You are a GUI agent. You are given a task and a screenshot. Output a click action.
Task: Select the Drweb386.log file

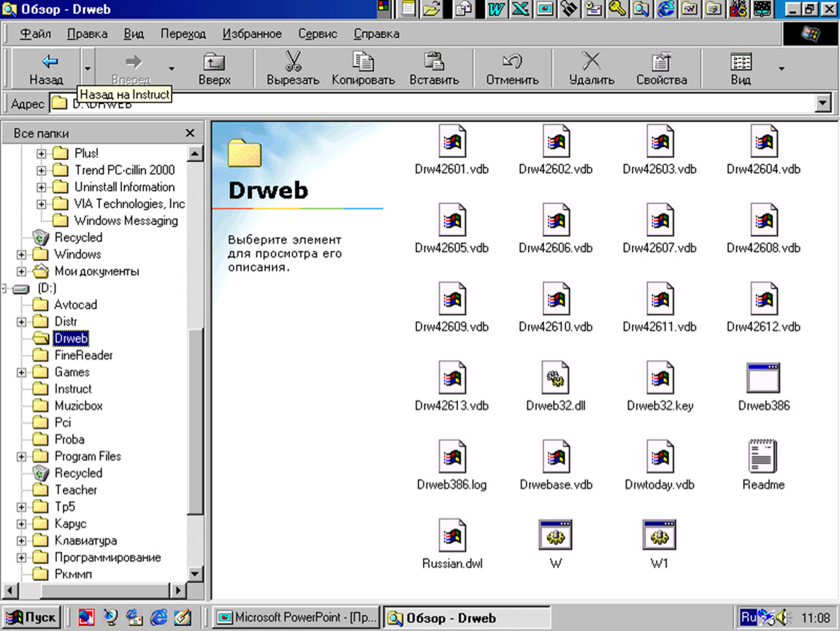point(451,465)
